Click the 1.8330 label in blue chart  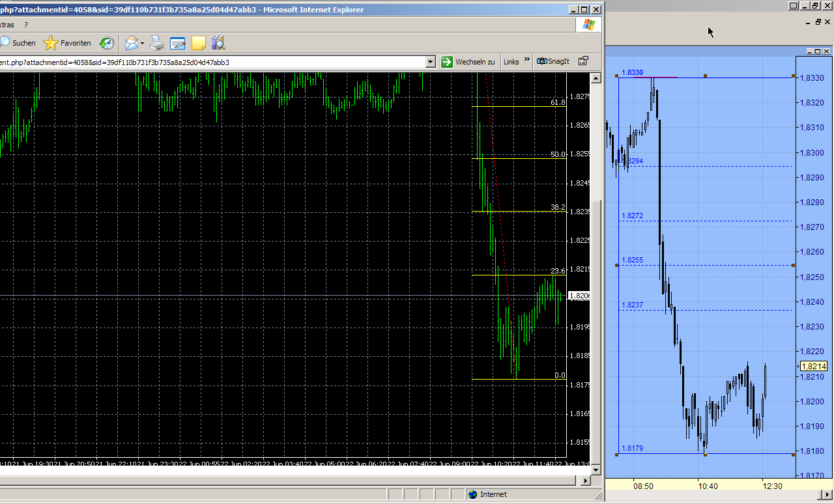632,72
